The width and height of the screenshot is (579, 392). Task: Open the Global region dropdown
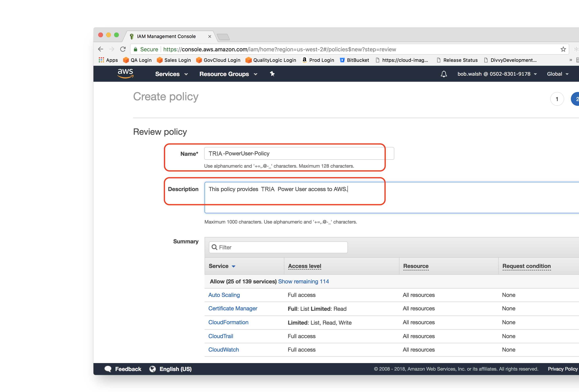[x=558, y=74]
